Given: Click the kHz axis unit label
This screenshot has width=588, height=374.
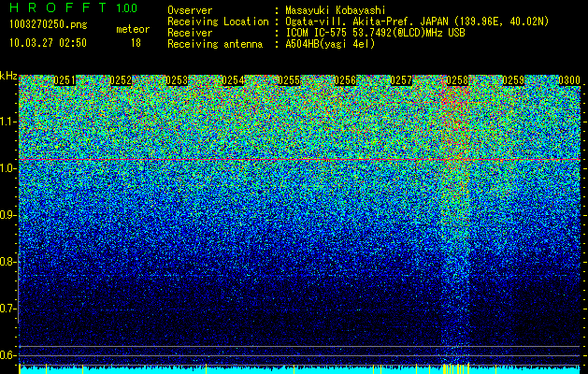Looking at the screenshot, I should [8, 76].
